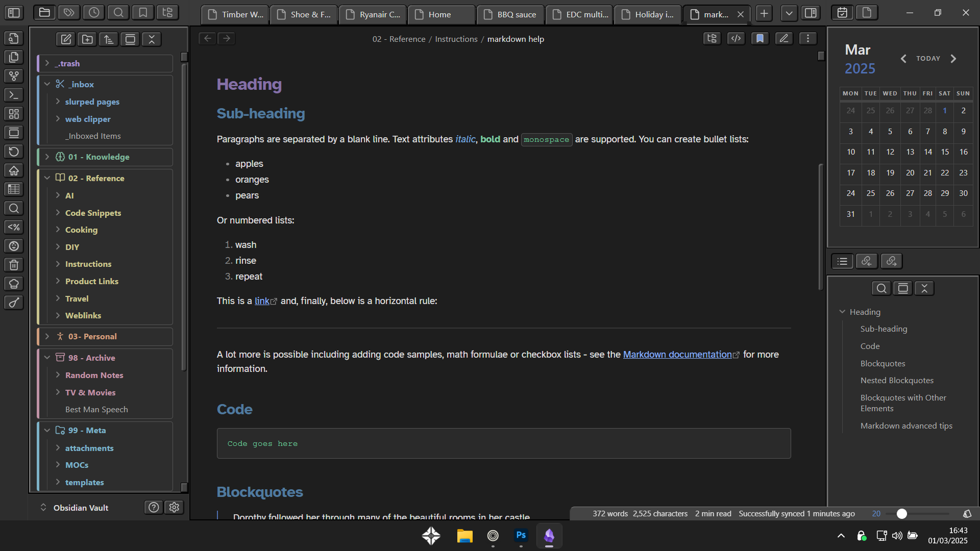The width and height of the screenshot is (980, 551).
Task: Click the chef hat ribbon icon
Action: (x=14, y=284)
